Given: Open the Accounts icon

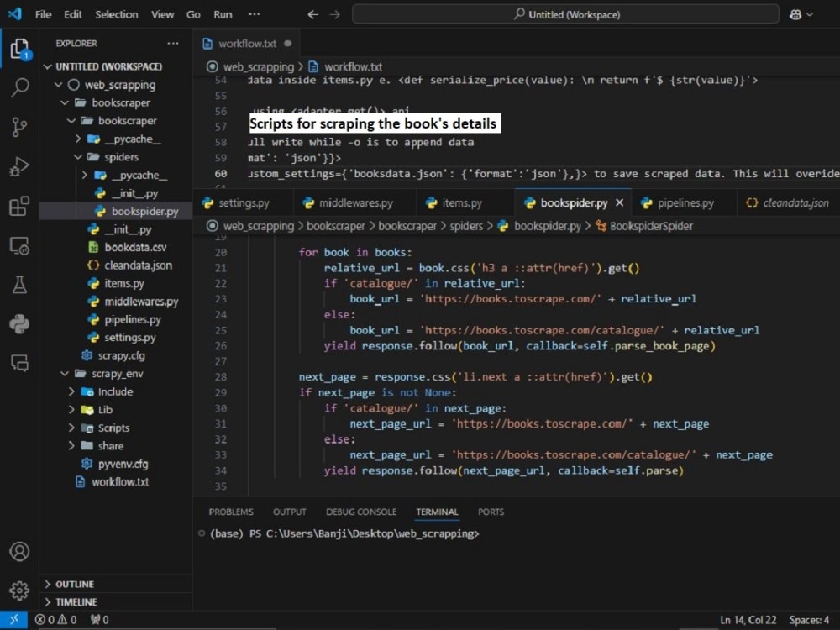Looking at the screenshot, I should coord(19,551).
